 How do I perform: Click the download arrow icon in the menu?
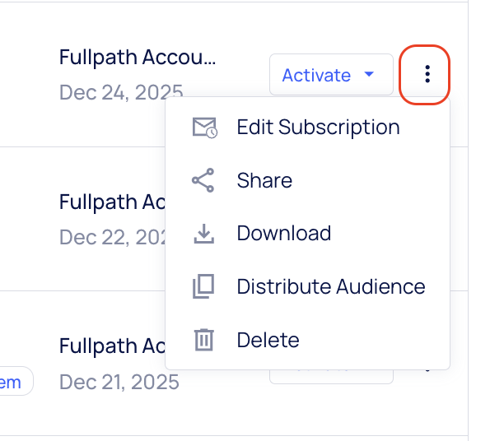(203, 234)
